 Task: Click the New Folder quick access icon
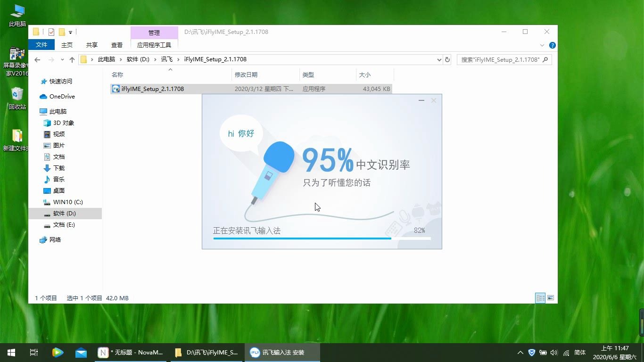[62, 32]
